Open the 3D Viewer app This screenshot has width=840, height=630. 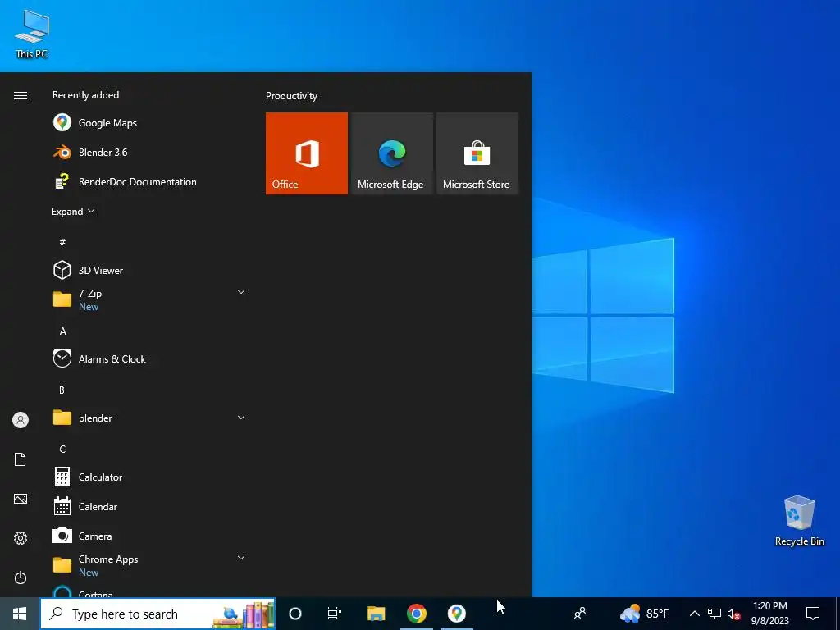pos(148,270)
